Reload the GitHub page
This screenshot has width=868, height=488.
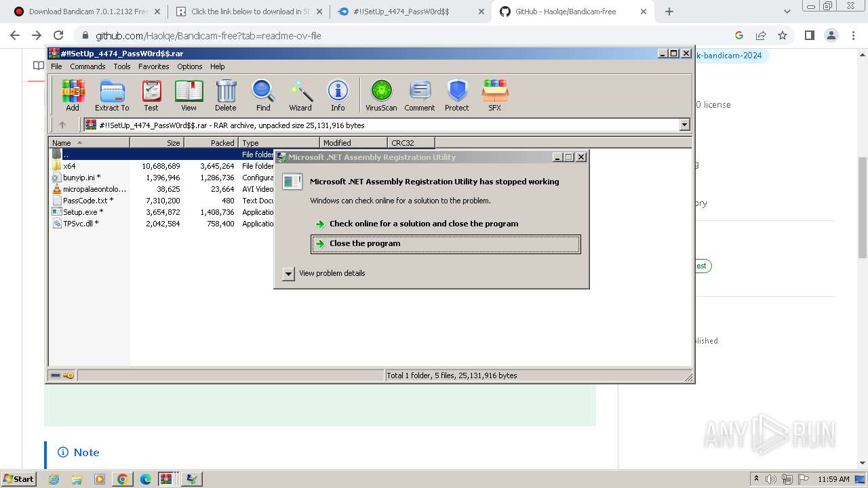point(58,35)
